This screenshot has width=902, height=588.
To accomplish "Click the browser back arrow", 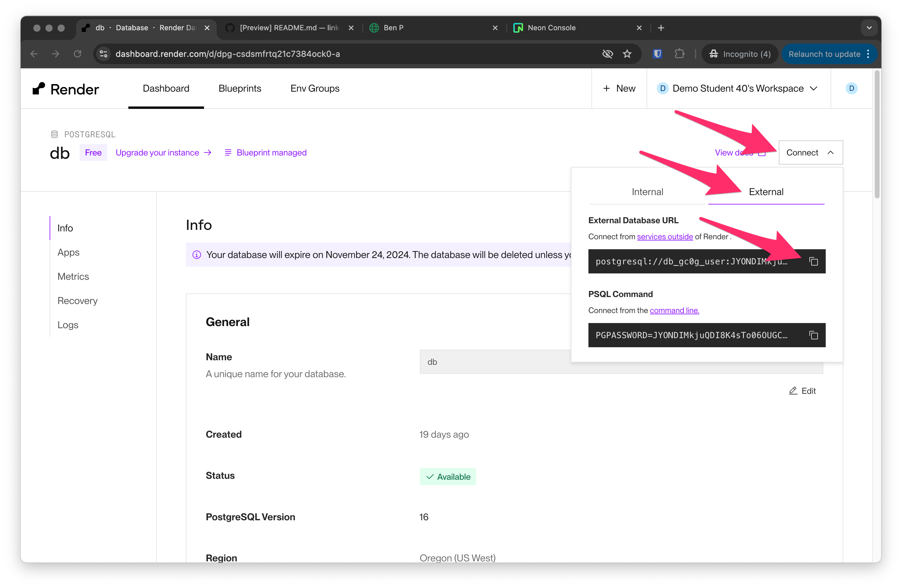I will click(34, 54).
